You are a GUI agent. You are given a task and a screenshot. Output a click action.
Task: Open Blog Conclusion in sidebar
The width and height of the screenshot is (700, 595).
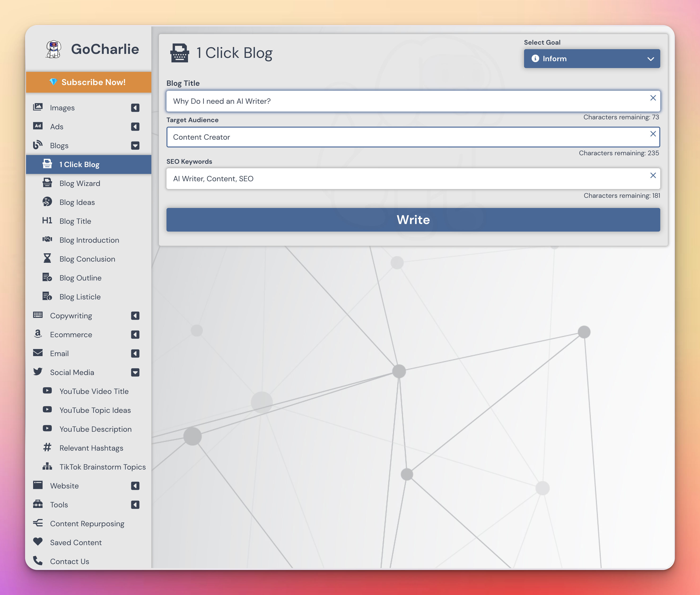pyautogui.click(x=89, y=259)
